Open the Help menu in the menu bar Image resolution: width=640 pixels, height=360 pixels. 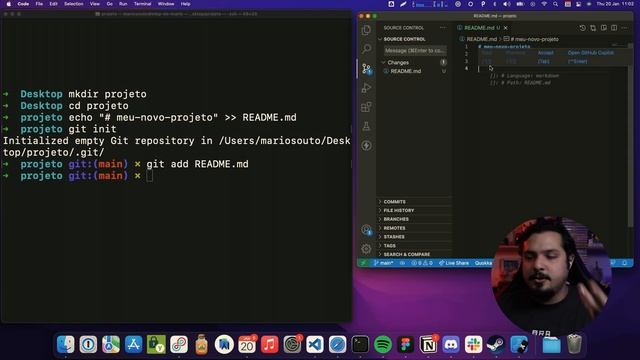[x=186, y=4]
